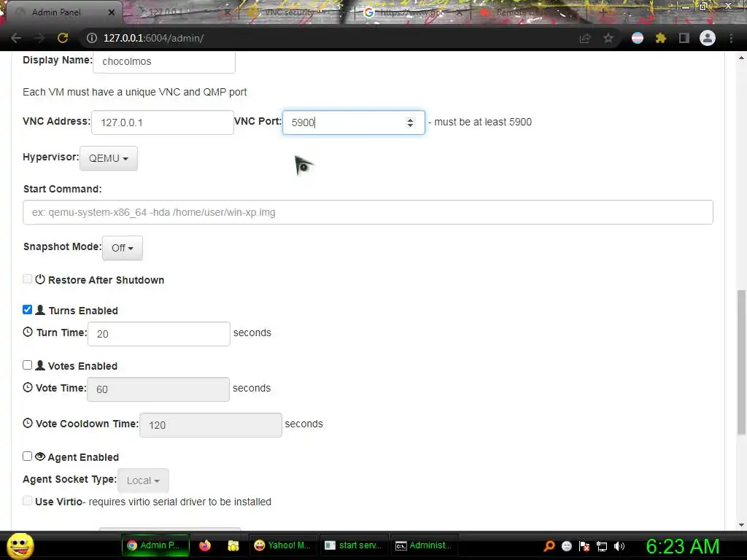747x560 pixels.
Task: Open Admin Panel Chrome taskbar button
Action: [155, 545]
